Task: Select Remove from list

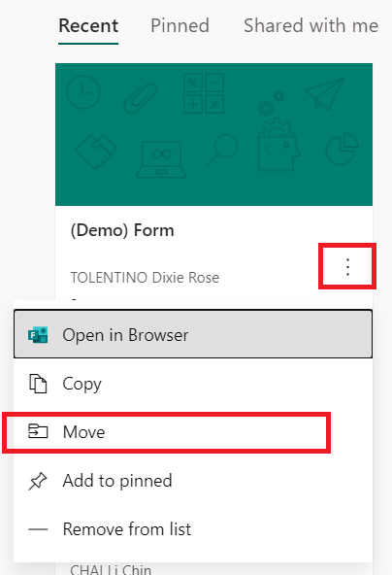Action: click(x=193, y=529)
